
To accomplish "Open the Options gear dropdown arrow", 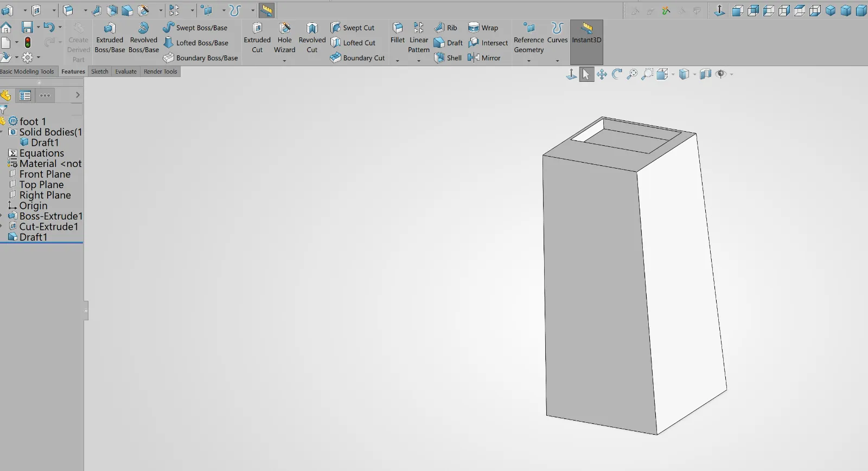I will (39, 57).
